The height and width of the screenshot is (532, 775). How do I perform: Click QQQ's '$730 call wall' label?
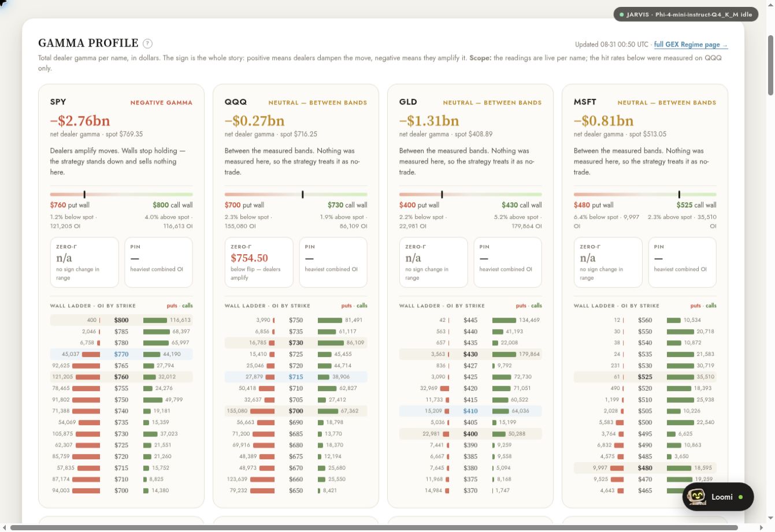[x=347, y=205]
